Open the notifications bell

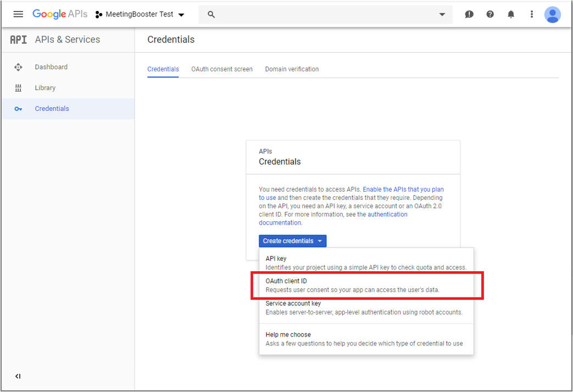(510, 14)
